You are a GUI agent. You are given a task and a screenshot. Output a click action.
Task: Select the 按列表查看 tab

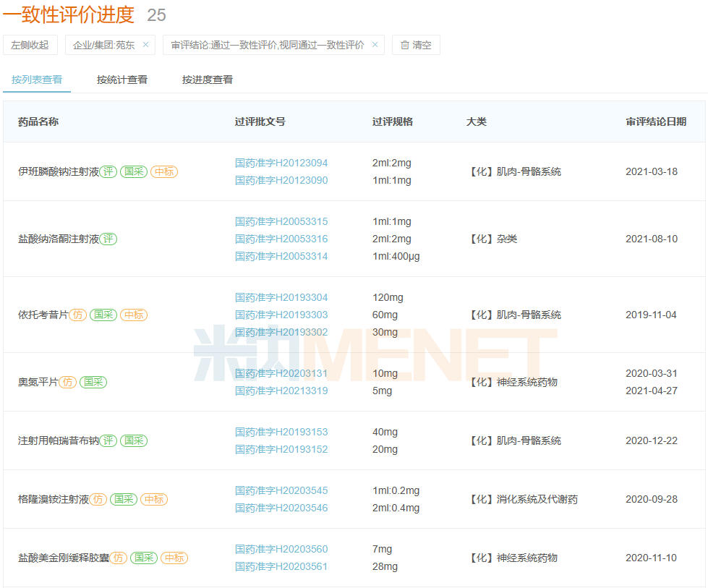37,80
